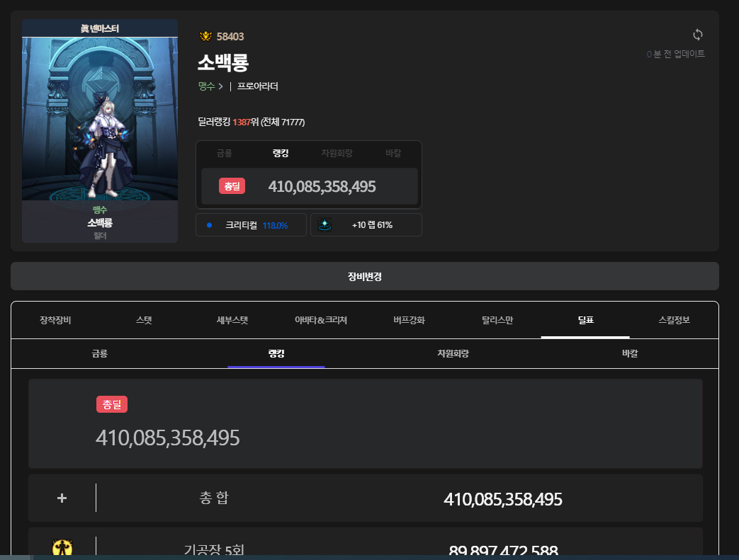
Task: Click the red 총딜 badge in damage table
Action: coord(112,404)
